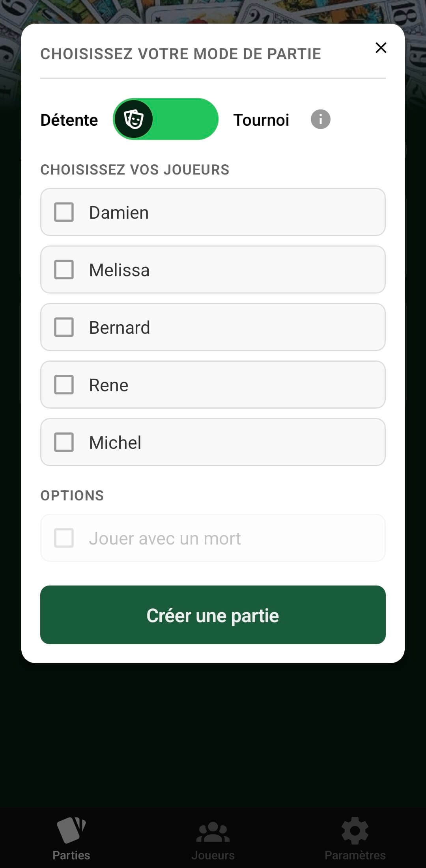Check the Damien player checkbox

[64, 212]
